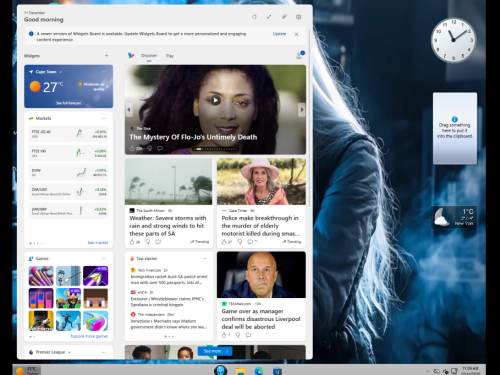Go to the previous featured story arrow
500x375 pixels.
[129, 109]
